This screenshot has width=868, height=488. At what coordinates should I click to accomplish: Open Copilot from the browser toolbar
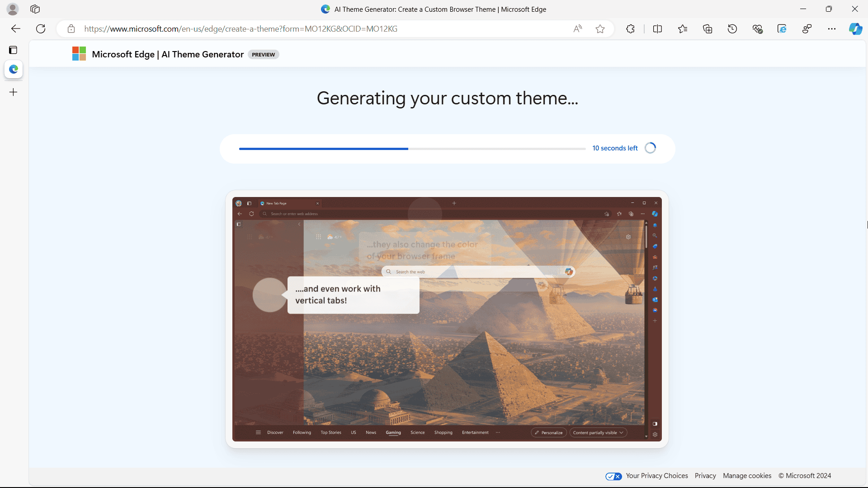click(856, 28)
